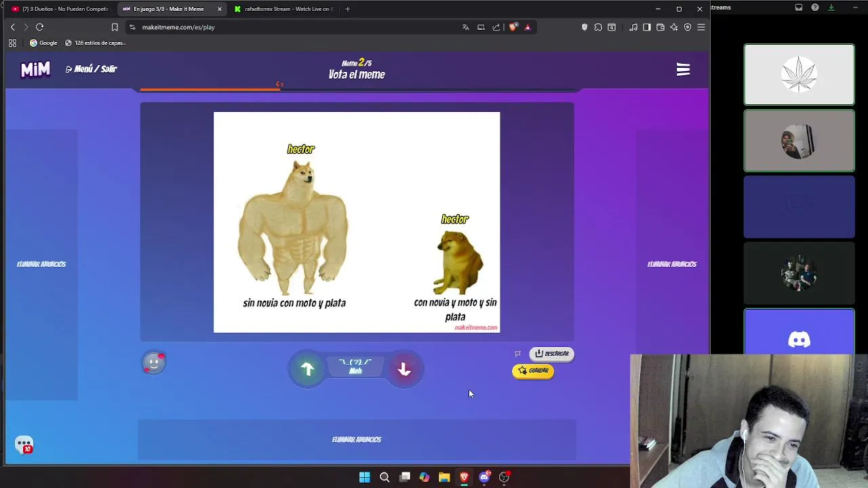This screenshot has width=868, height=488.
Task: Toggle the browser sidebar panel icon
Action: point(647,27)
